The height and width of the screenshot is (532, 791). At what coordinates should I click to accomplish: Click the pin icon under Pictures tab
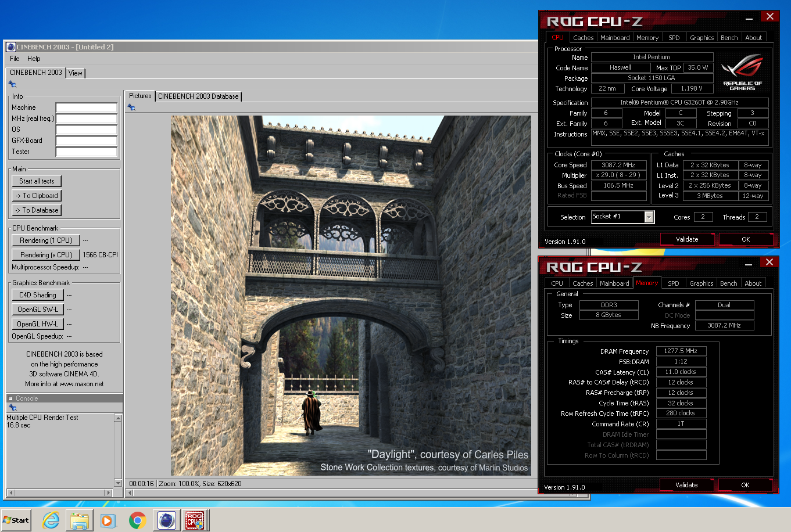(x=131, y=107)
